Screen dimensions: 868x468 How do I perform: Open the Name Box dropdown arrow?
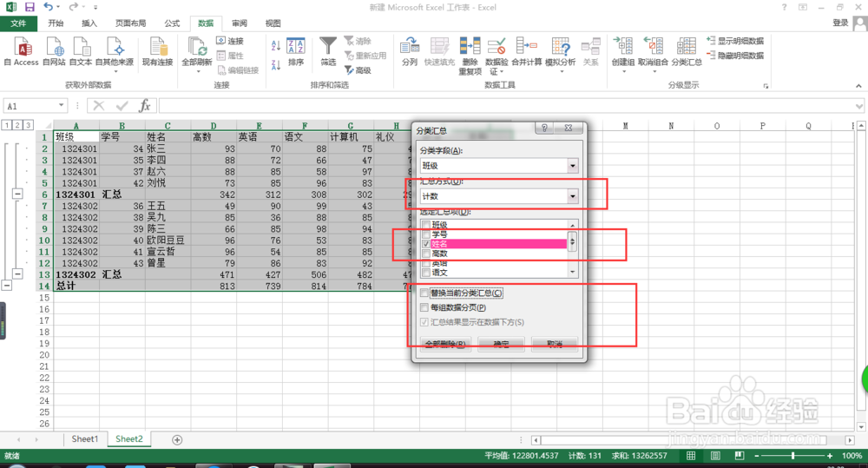(x=61, y=106)
